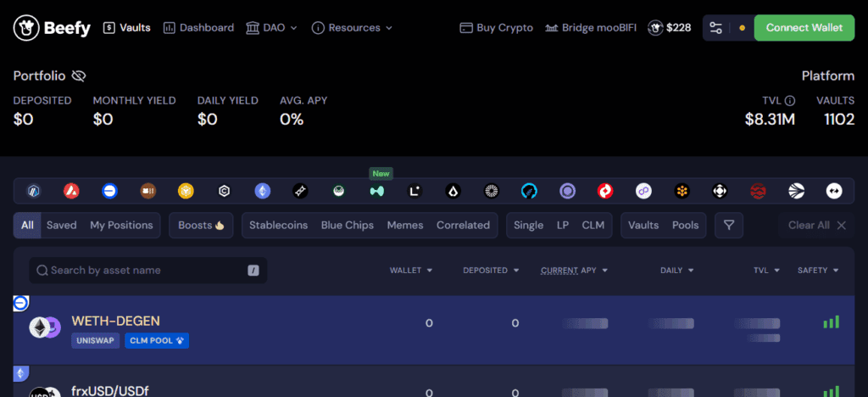Filter vaults by Avalanche chain icon
The width and height of the screenshot is (868, 397).
pos(72,192)
